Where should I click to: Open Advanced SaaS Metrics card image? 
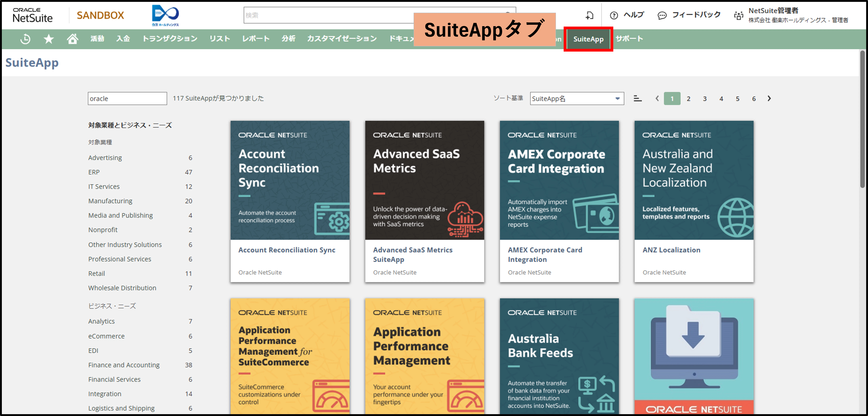pos(425,180)
